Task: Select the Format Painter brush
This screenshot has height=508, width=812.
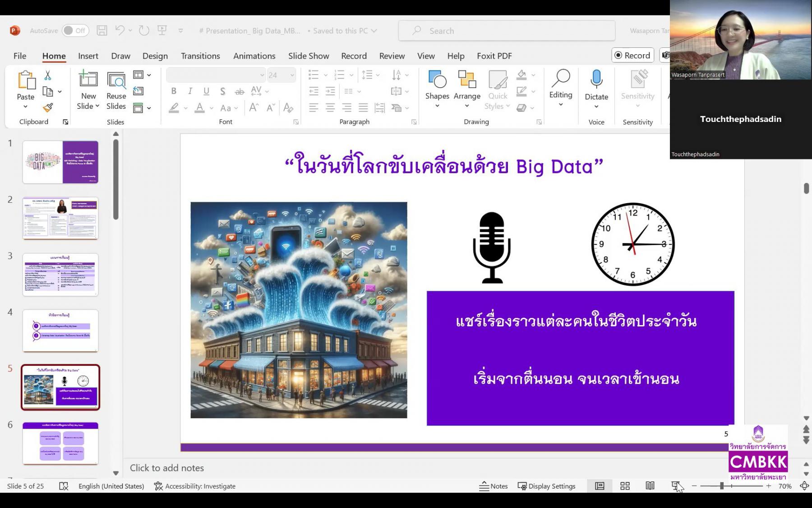Action: tap(48, 107)
